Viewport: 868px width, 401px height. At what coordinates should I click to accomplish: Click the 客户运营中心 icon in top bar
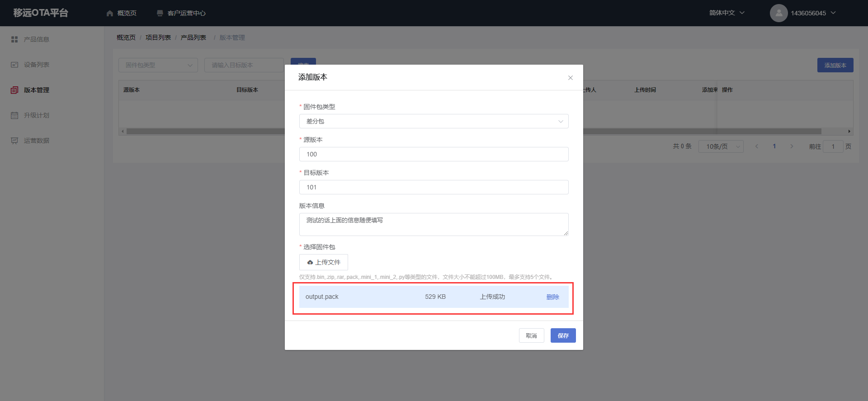coord(160,13)
